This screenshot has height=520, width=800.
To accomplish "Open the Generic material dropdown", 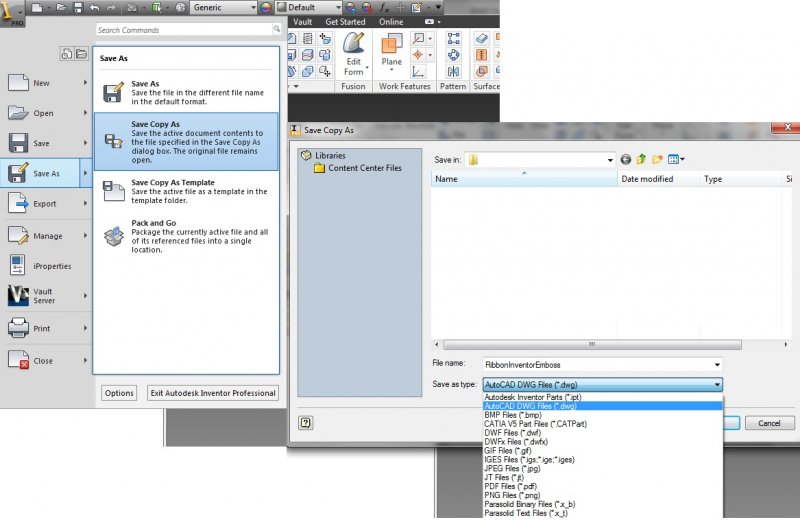I will pyautogui.click(x=223, y=7).
